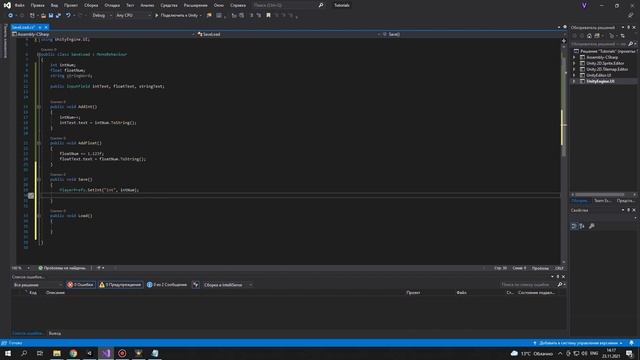This screenshot has height=360, width=640.
Task: Click the Home icon in Solution Explorer toolbar
Action: pos(589,36)
